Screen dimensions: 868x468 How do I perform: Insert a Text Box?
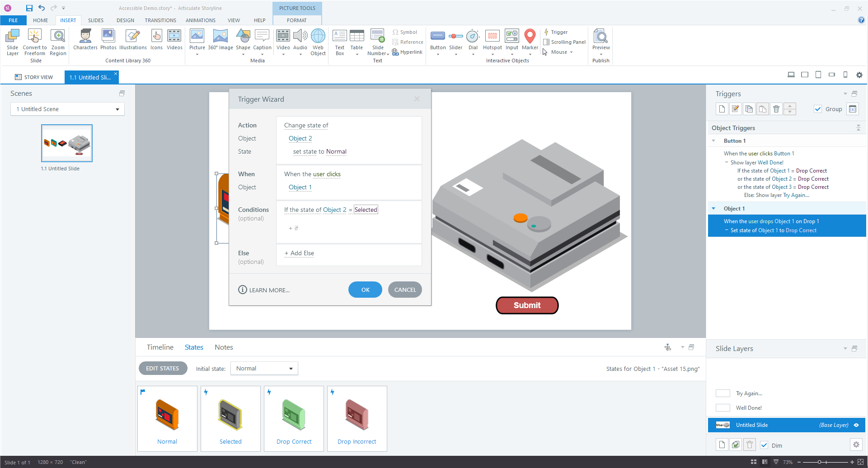pos(340,42)
